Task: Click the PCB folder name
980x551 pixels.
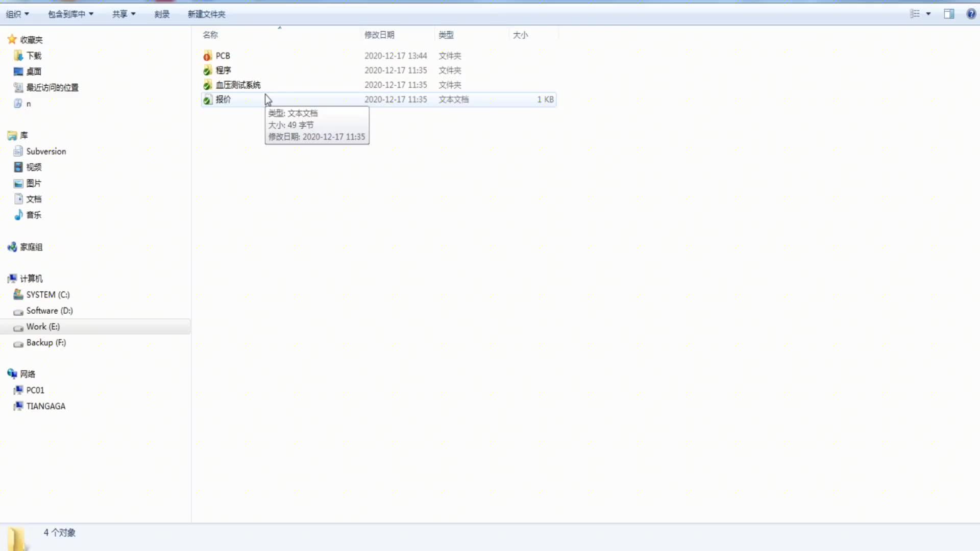Action: (223, 56)
